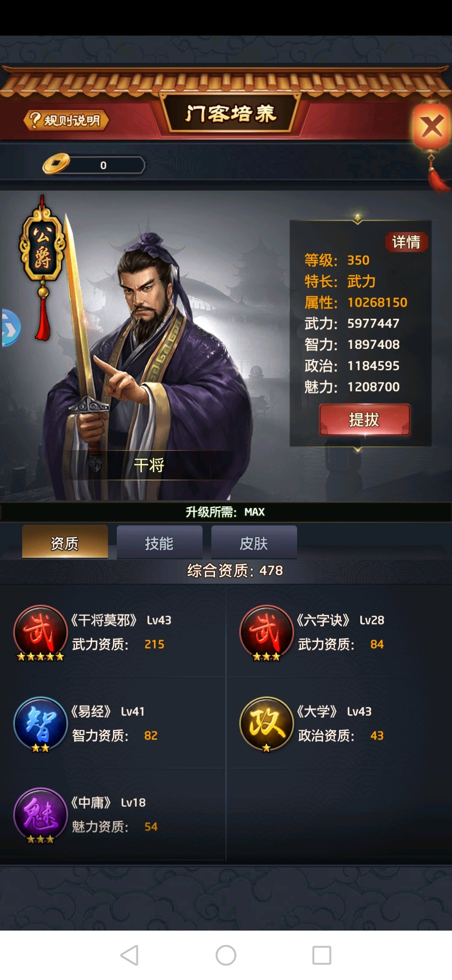Select the 资质 tab
This screenshot has width=452, height=980.
tap(65, 543)
